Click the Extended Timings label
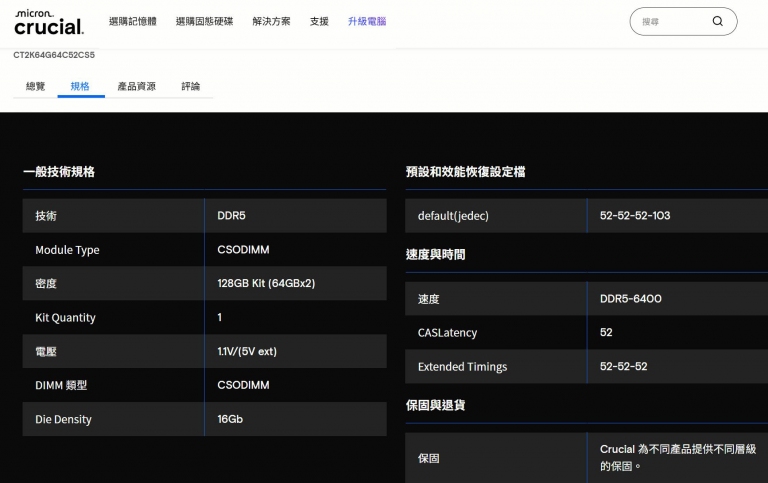 pyautogui.click(x=462, y=367)
